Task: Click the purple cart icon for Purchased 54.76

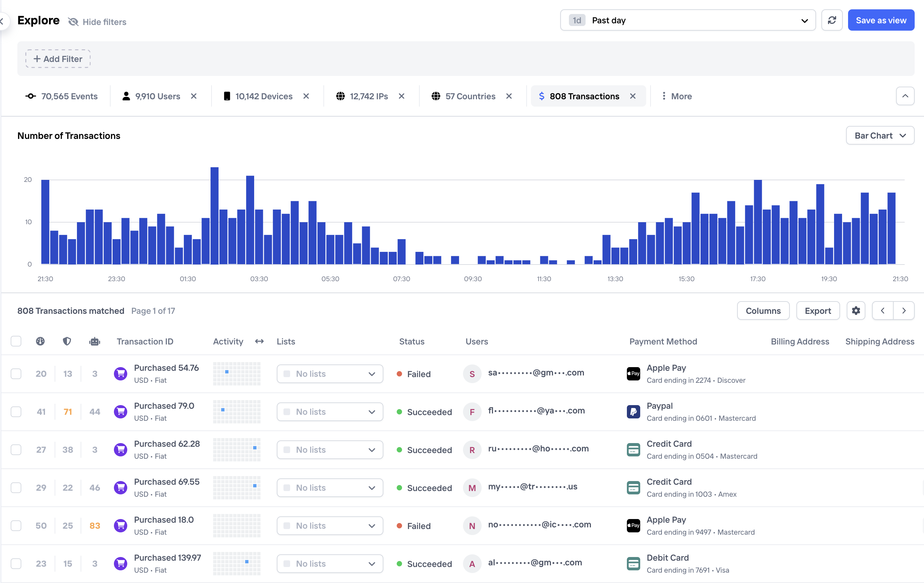Action: 121,373
